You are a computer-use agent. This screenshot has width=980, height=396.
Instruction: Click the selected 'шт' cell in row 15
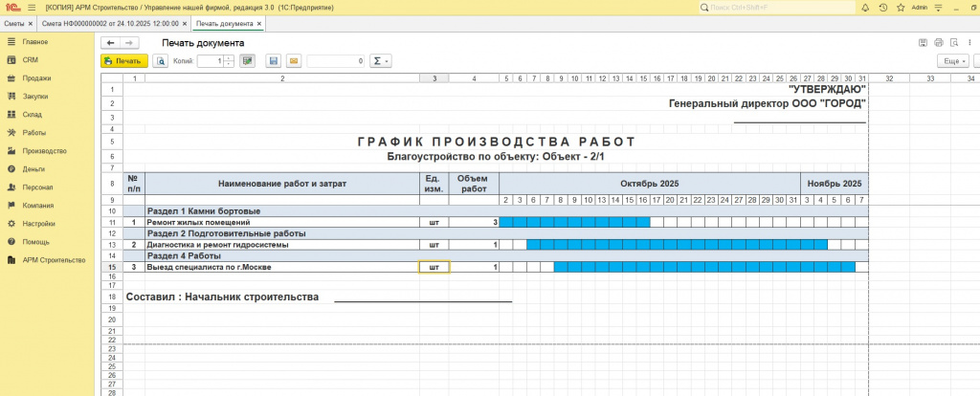(x=434, y=267)
